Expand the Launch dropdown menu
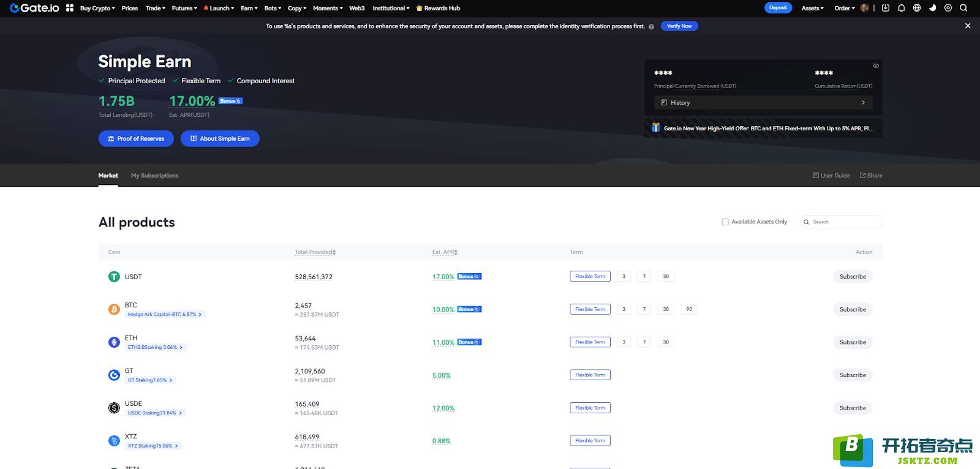Viewport: 980px width, 469px height. pyautogui.click(x=219, y=8)
